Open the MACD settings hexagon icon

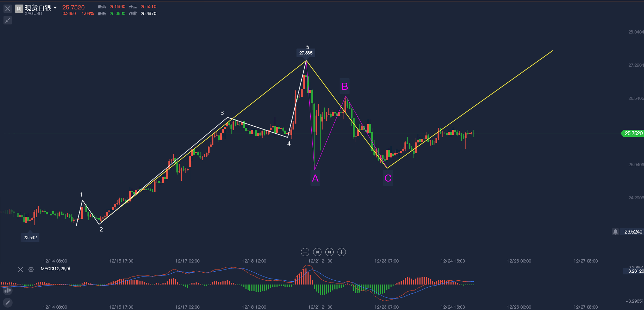[x=31, y=270]
